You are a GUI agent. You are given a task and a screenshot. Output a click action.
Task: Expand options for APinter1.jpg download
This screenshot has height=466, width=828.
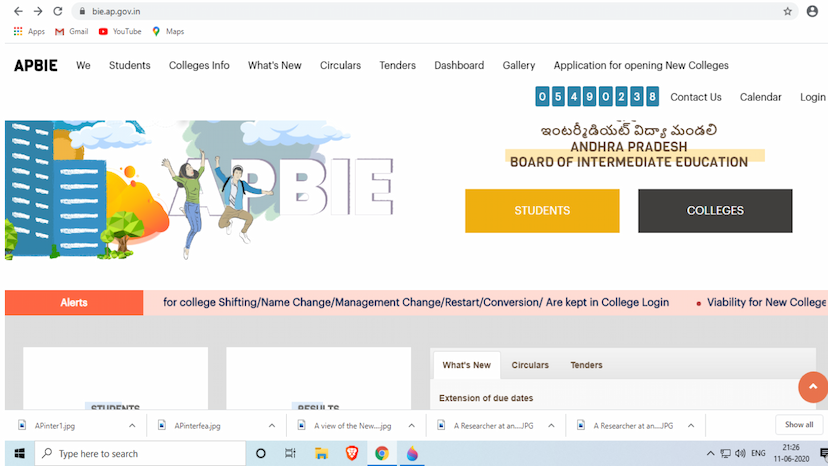pos(132,426)
